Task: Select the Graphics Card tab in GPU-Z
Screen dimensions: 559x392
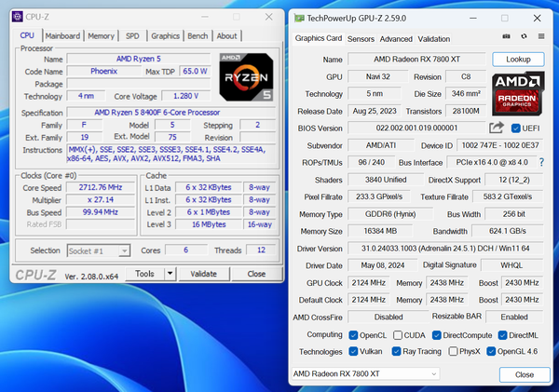Action: coord(319,38)
